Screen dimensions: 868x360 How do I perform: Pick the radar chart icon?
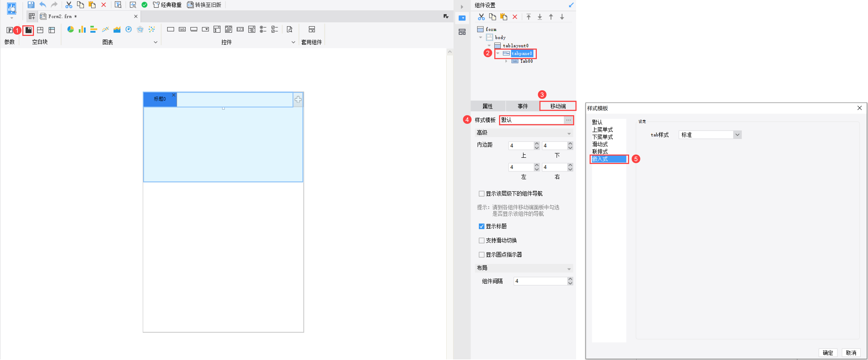tap(140, 30)
